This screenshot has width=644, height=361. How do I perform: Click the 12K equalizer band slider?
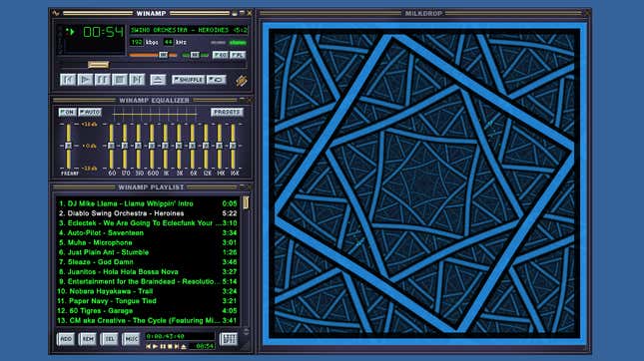tap(206, 146)
